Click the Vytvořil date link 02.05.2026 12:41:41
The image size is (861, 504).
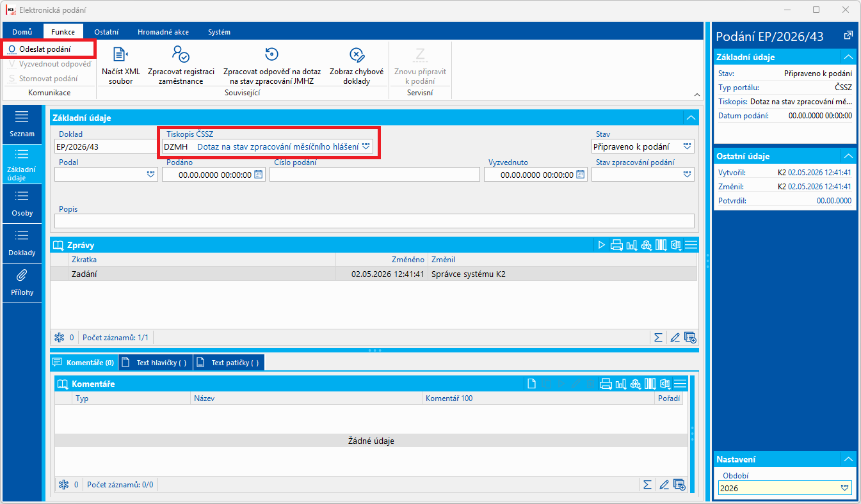pyautogui.click(x=819, y=173)
